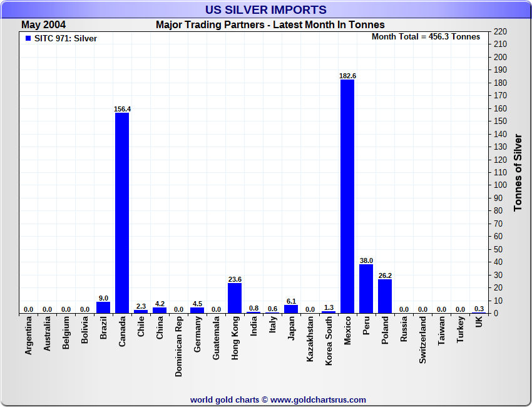
Task: Click the Germany bar labeled 4.5
Action: click(197, 310)
